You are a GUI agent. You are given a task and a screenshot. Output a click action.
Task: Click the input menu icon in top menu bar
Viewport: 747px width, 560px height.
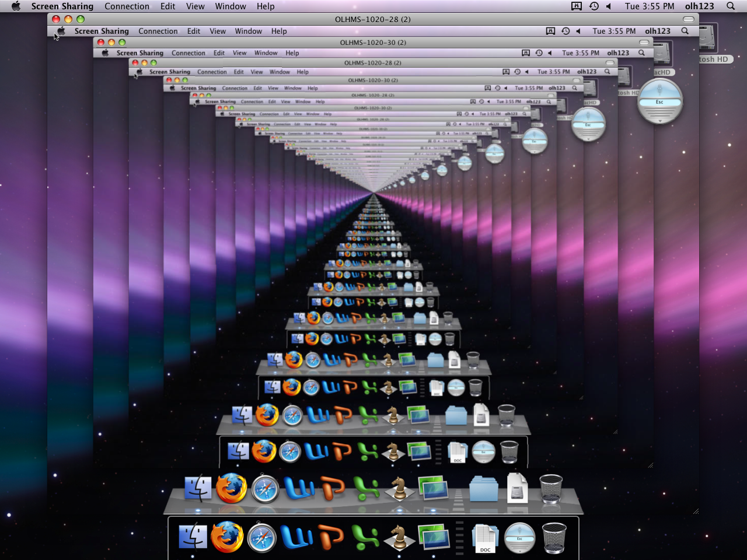[x=577, y=6]
